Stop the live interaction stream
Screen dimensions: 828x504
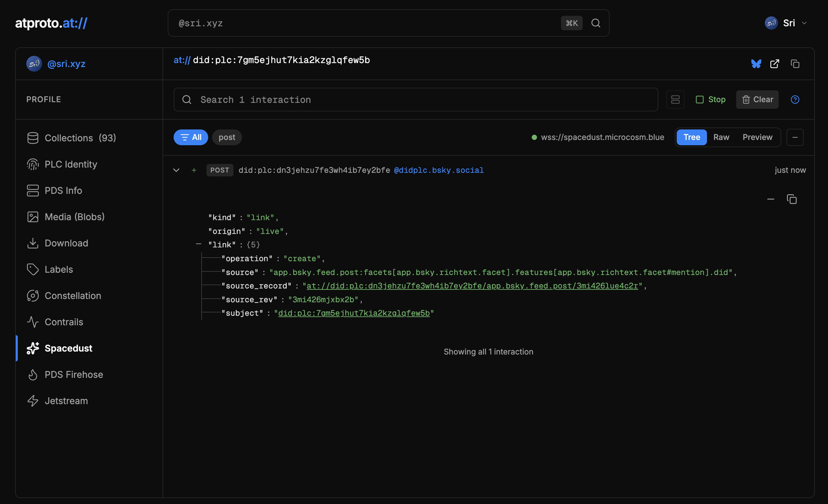[710, 100]
